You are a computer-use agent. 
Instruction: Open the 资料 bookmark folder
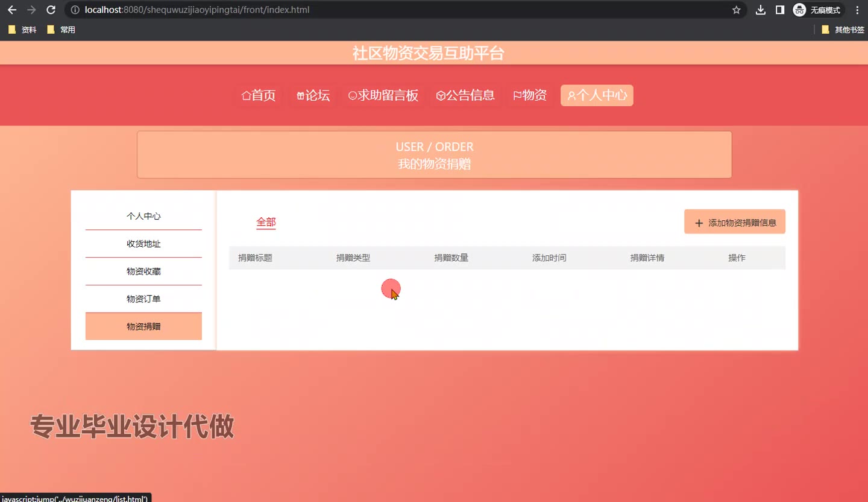point(23,30)
